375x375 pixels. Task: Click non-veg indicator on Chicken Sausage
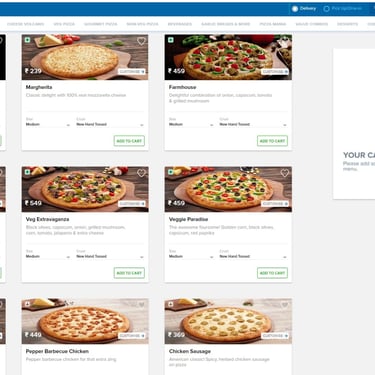coord(171,304)
